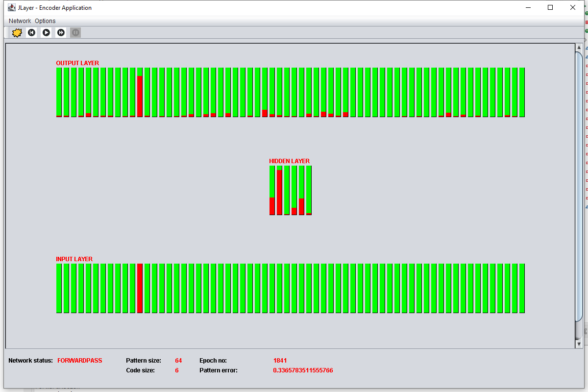
Task: Click the HIDDEN LAYER label
Action: tap(290, 161)
